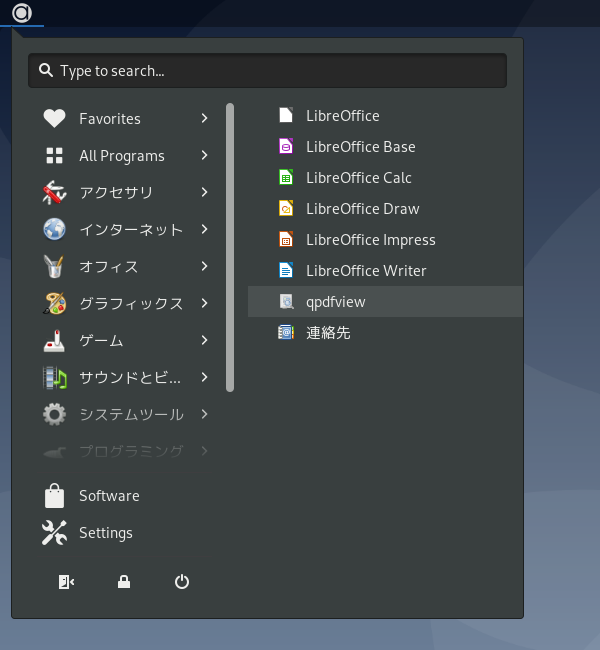This screenshot has height=650, width=600.
Task: Expand the ゲーム chevron
Action: (204, 340)
